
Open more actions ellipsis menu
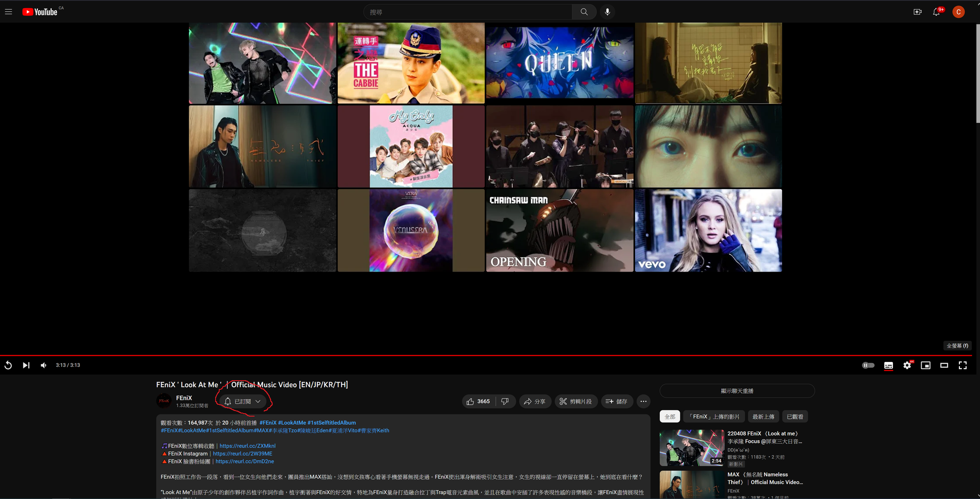click(x=644, y=401)
